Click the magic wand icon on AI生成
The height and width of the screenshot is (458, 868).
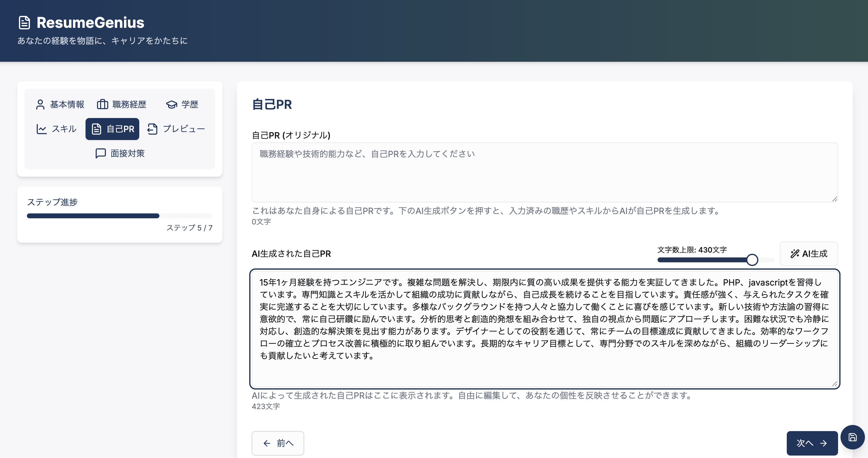pos(795,254)
